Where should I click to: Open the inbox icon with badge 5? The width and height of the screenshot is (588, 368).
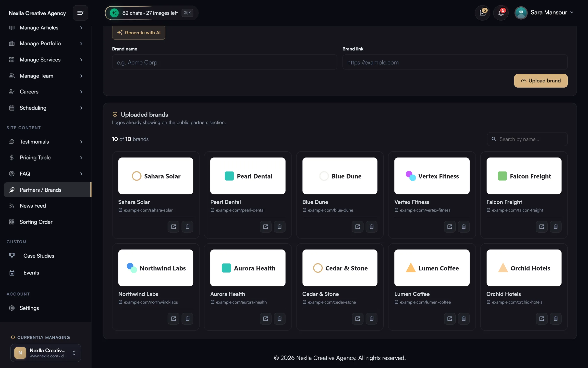[482, 13]
